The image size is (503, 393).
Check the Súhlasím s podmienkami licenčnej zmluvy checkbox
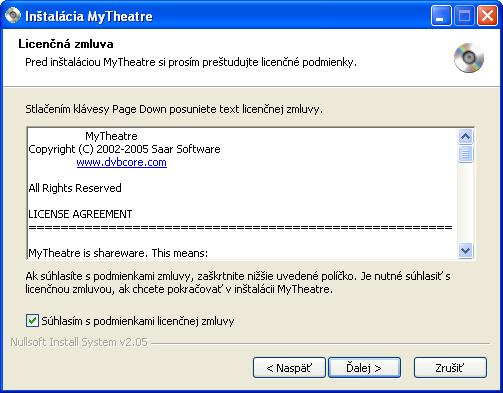click(32, 321)
